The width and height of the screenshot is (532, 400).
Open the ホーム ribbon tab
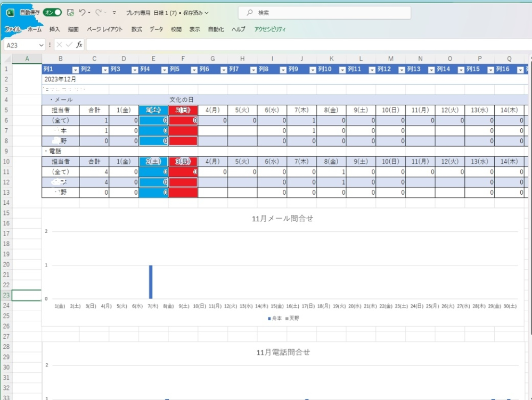[x=35, y=29]
